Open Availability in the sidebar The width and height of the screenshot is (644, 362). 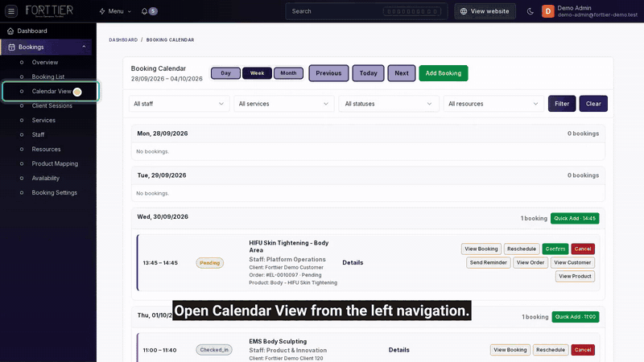[46, 178]
